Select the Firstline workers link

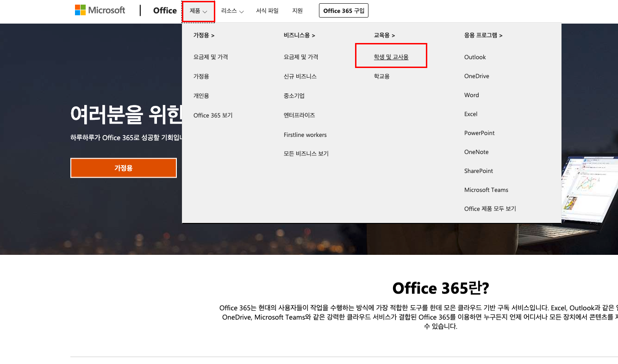pyautogui.click(x=305, y=135)
